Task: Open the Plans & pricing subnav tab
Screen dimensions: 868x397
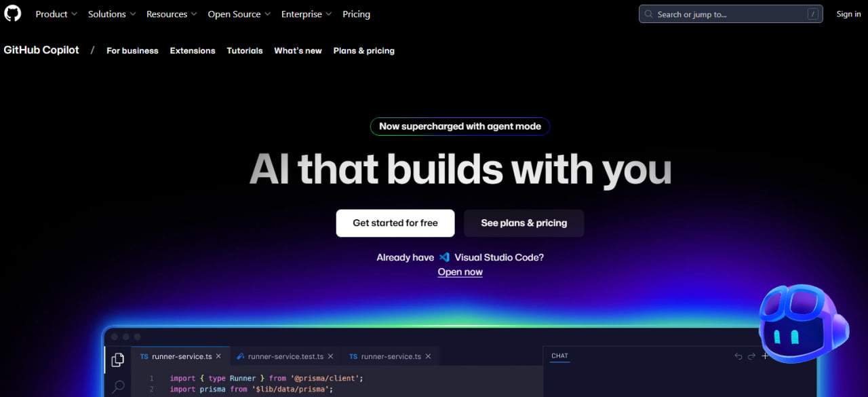Action: (364, 51)
